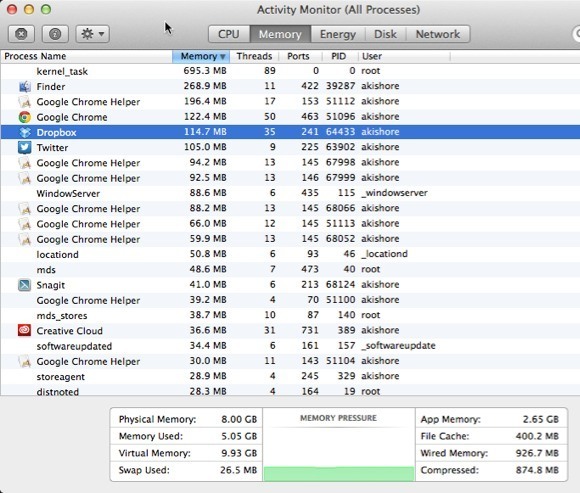This screenshot has width=580, height=493.
Task: Click the Compressed 874.8 MB value
Action: 537,470
